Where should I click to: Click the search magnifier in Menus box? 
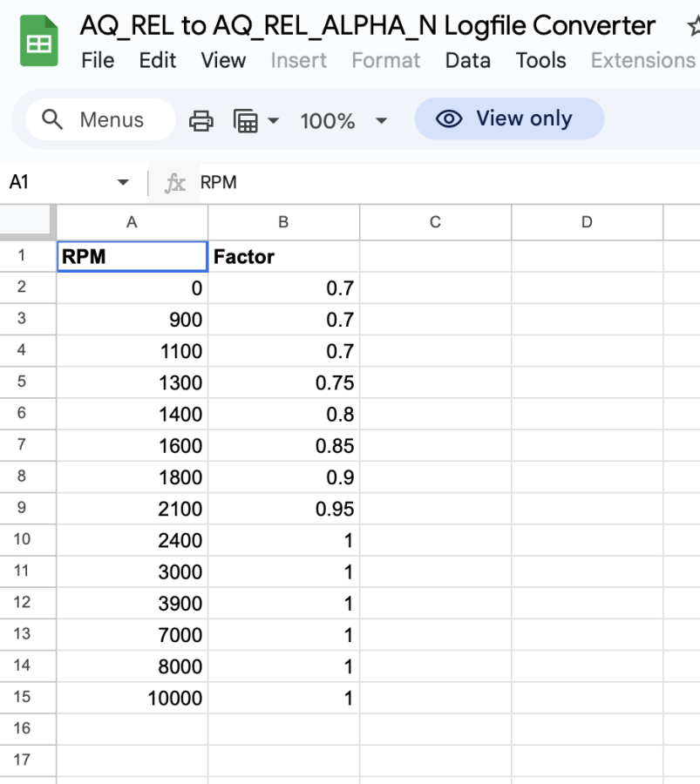[x=53, y=119]
